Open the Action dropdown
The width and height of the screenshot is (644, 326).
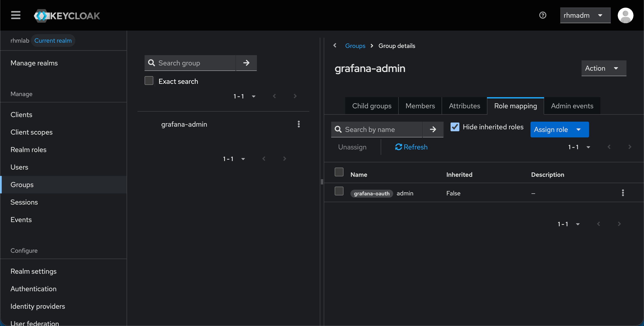[x=603, y=68]
